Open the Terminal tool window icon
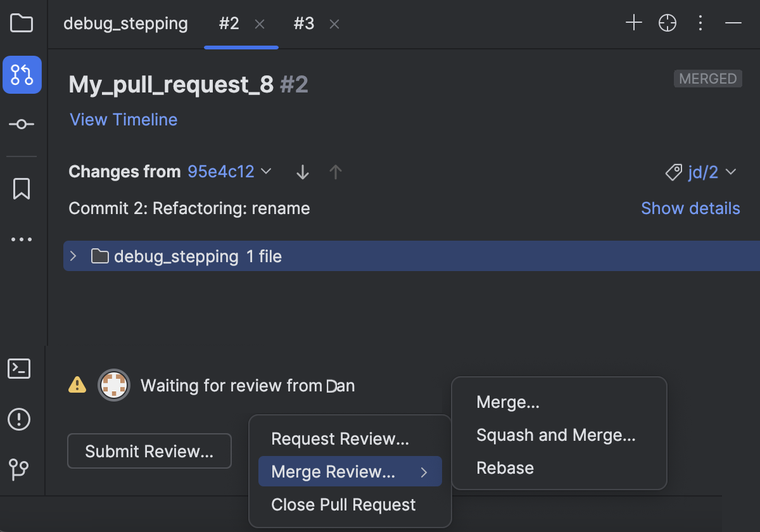760x532 pixels. [18, 369]
